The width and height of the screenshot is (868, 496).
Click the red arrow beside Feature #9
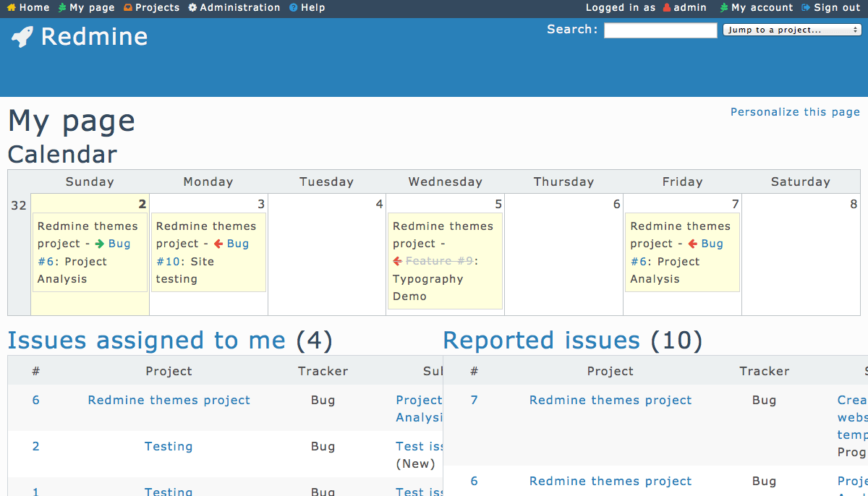[x=397, y=261]
